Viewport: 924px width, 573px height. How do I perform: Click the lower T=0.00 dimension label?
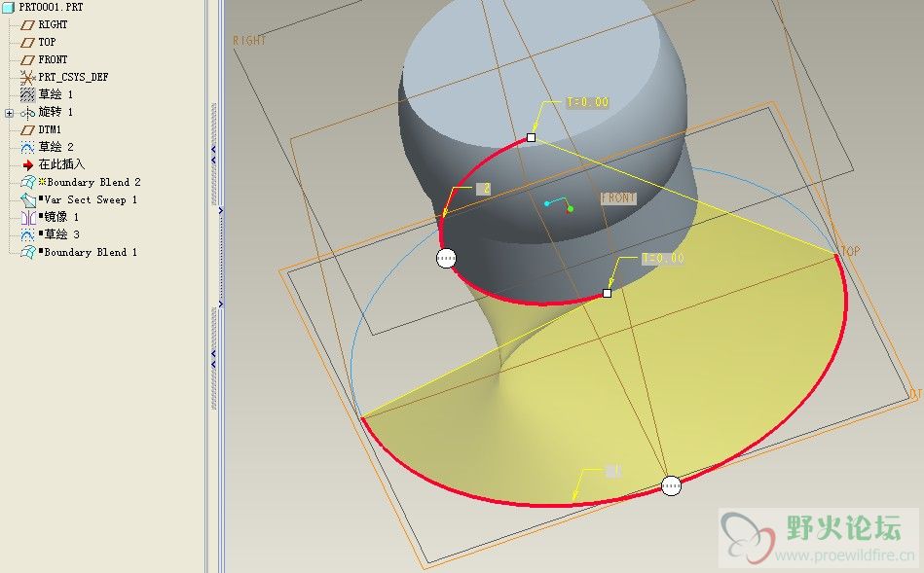pyautogui.click(x=662, y=259)
